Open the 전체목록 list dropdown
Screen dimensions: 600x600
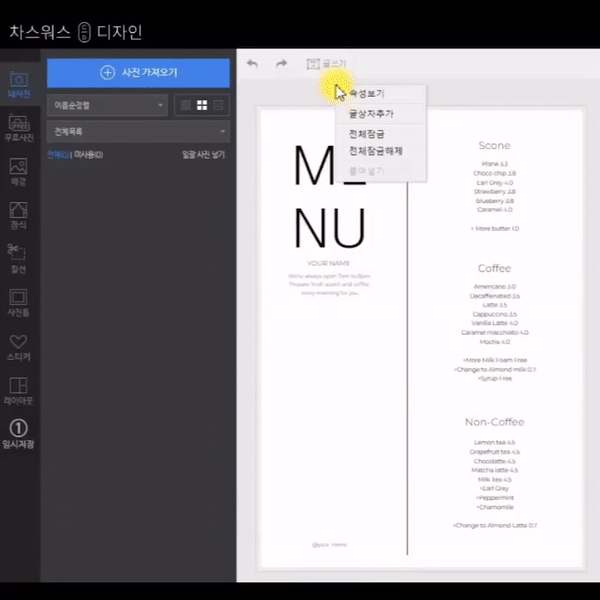tap(139, 132)
